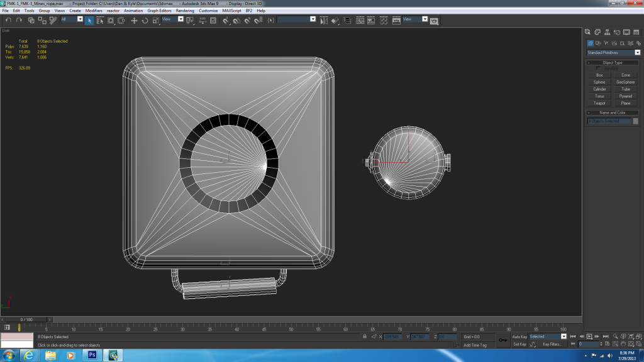Open Photoshop from the Windows taskbar
This screenshot has width=644, height=362.
[92, 355]
